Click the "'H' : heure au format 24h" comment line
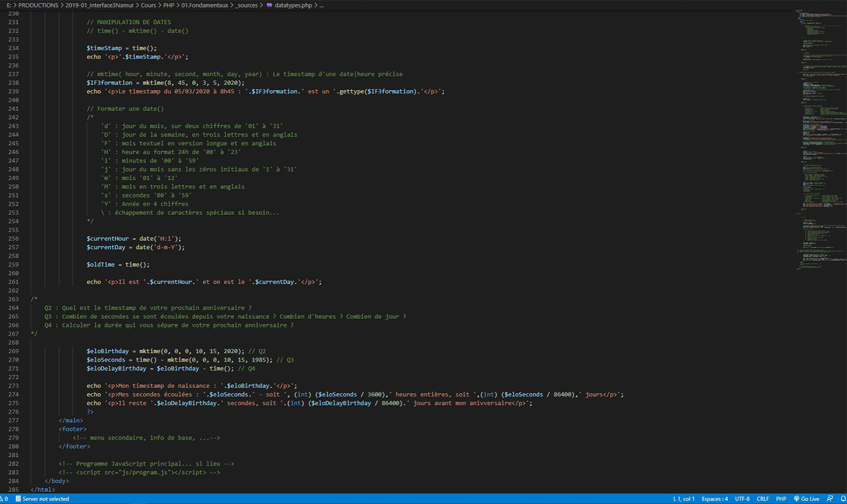The height and width of the screenshot is (504, 847). click(x=171, y=152)
